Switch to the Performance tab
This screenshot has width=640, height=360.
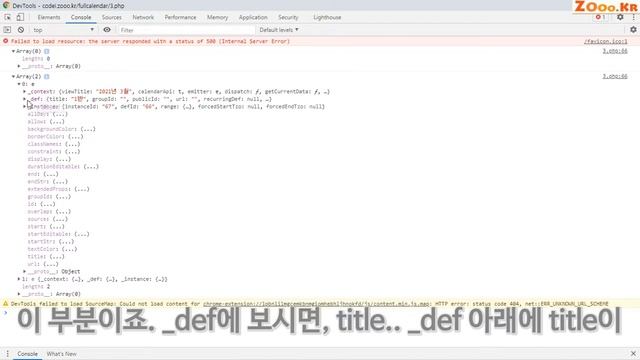180,17
